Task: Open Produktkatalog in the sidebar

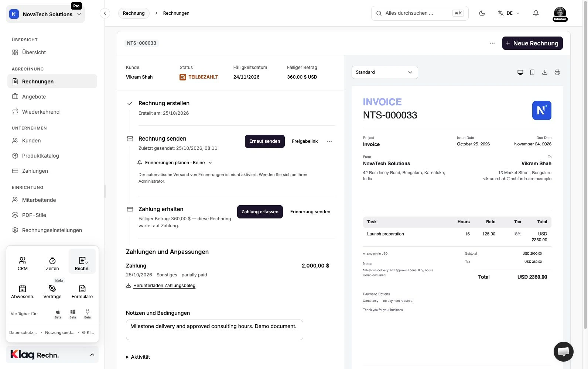Action: tap(52, 156)
